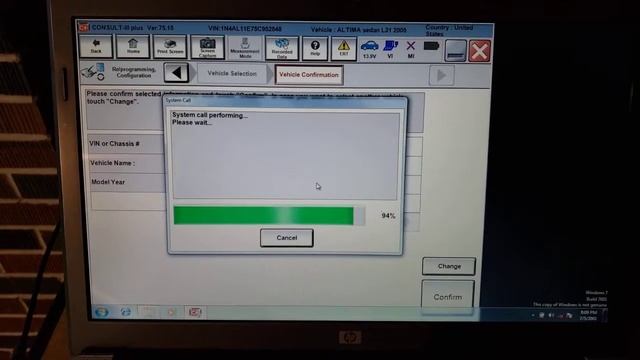The width and height of the screenshot is (640, 360).
Task: Click the volume icon in system tray
Action: (551, 315)
